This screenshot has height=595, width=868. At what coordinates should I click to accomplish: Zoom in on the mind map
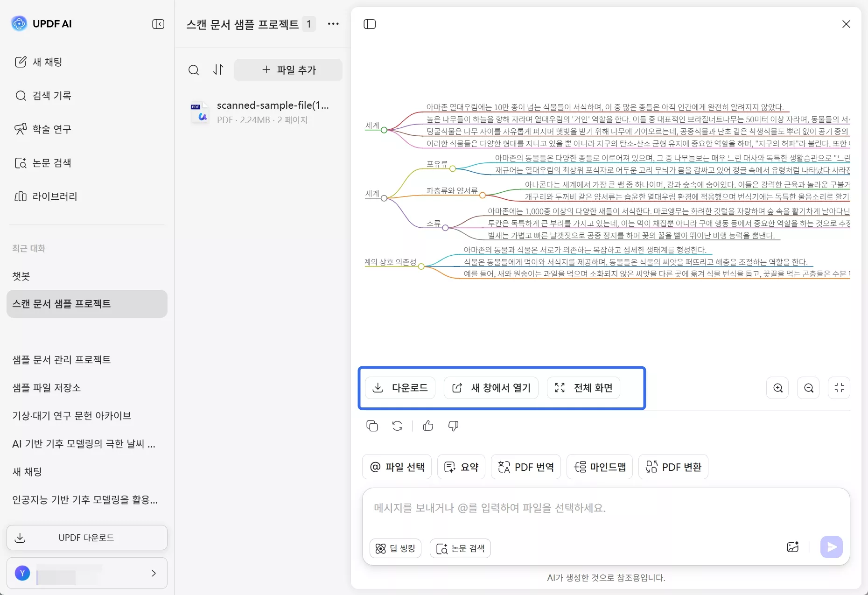(777, 388)
